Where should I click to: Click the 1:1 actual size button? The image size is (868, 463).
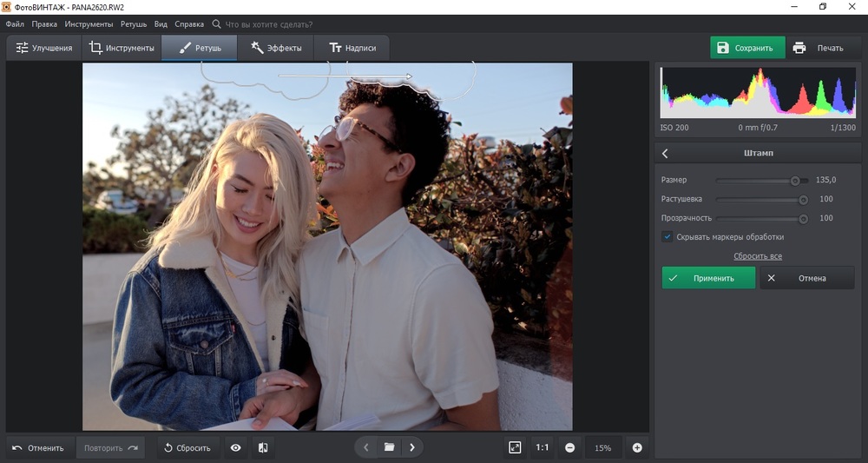(542, 447)
